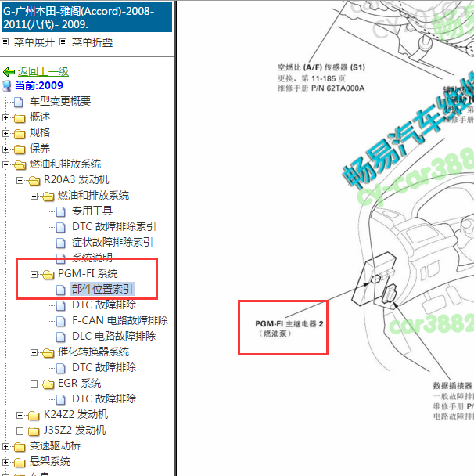474x476 pixels.
Task: Click the 概述 folder icon
Action: coord(20,117)
